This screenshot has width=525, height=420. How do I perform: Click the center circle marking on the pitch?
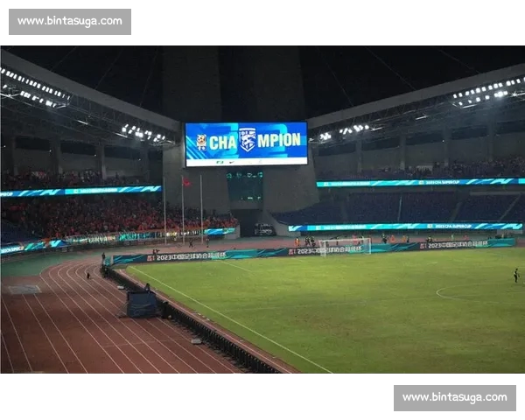tap(480, 294)
